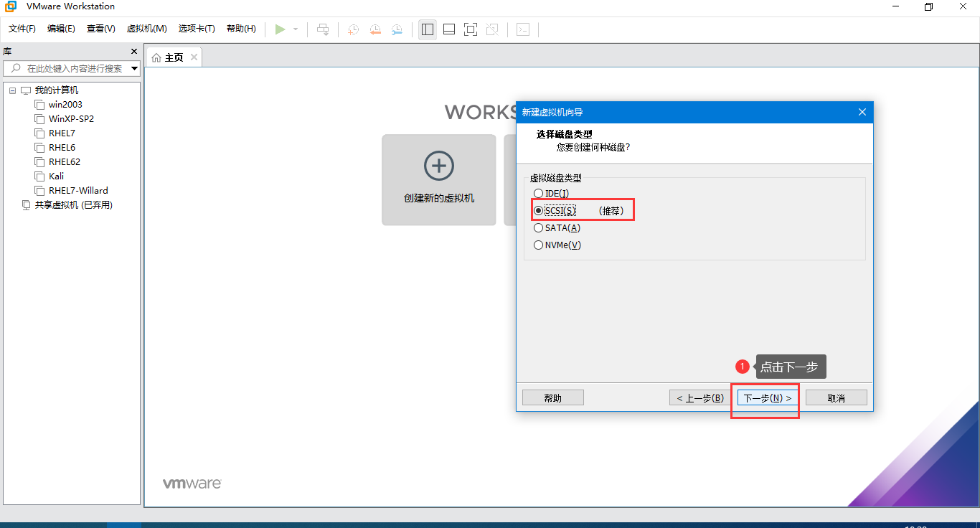Select the RHEL62 virtual machine
The image size is (980, 528).
[65, 162]
